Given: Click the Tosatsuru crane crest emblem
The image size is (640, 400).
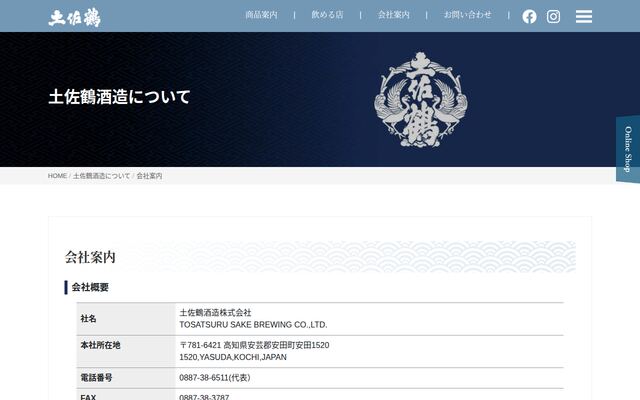Looking at the screenshot, I should click(421, 99).
